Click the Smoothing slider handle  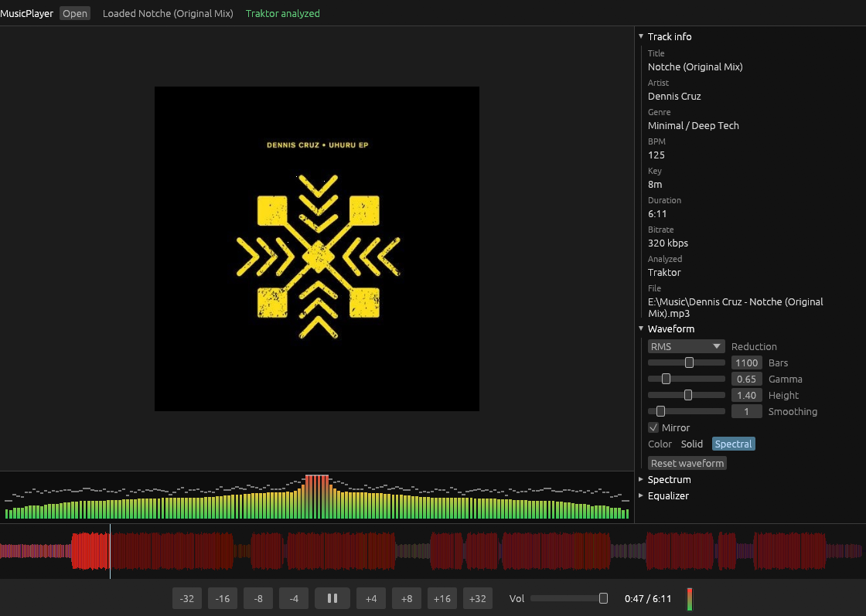[x=660, y=411]
